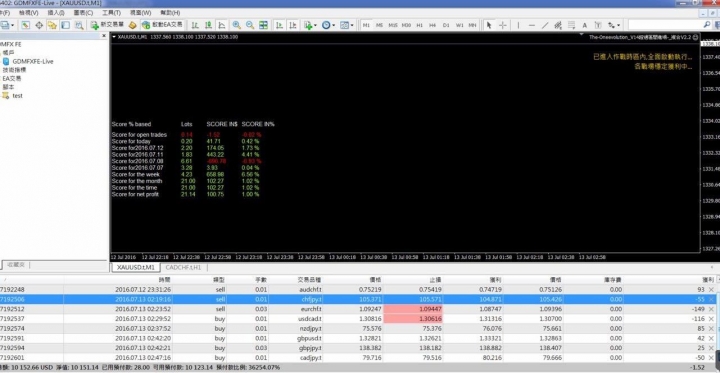720x373 pixels.
Task: Select 技術指標 in Navigator tree
Action: click(14, 70)
